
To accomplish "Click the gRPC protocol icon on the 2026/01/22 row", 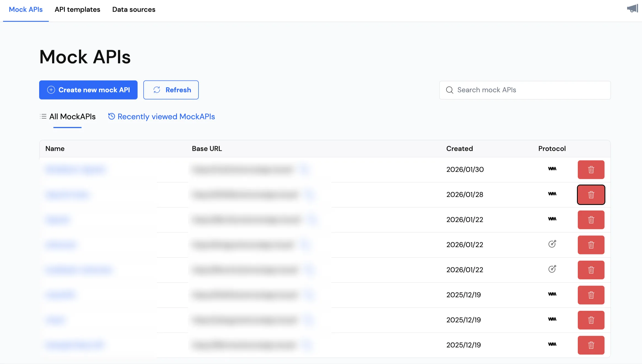I will pyautogui.click(x=552, y=244).
